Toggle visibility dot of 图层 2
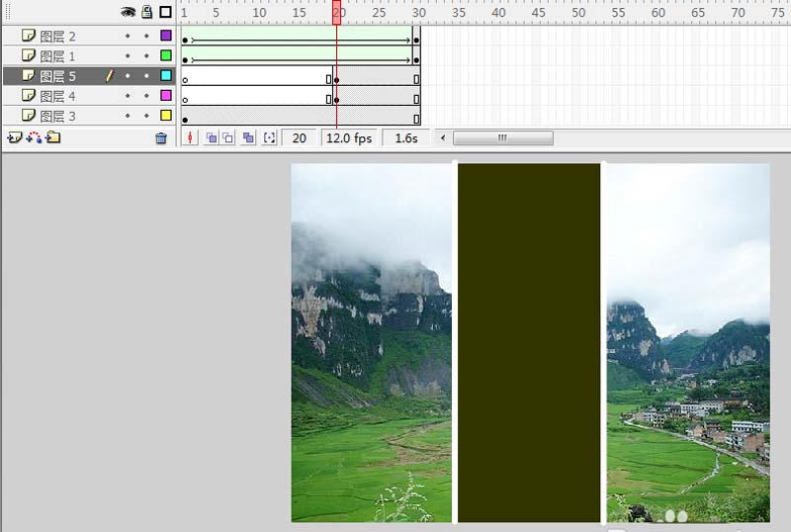Viewport: 791px width, 532px height. (x=128, y=36)
